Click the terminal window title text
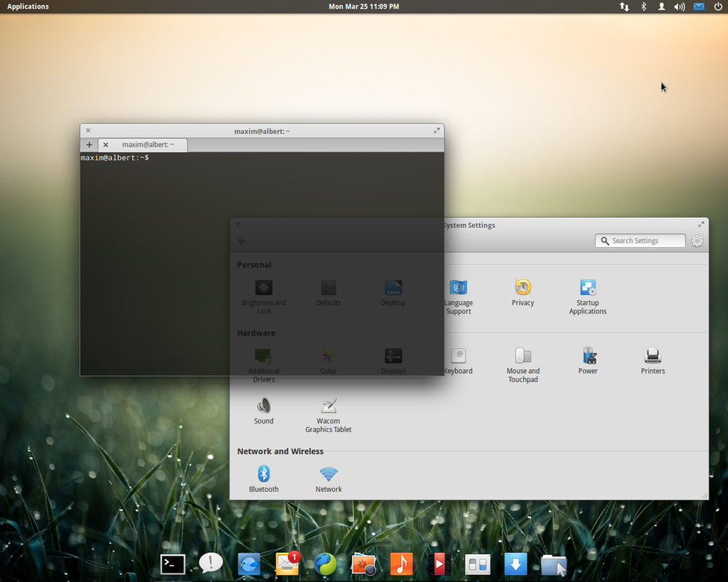Screen dimensions: 728x582 [262, 131]
